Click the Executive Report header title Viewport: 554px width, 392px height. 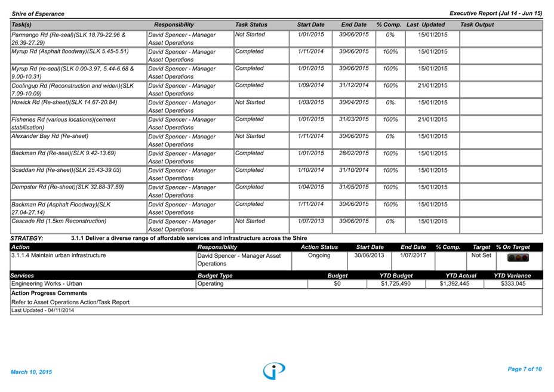pyautogui.click(x=495, y=13)
